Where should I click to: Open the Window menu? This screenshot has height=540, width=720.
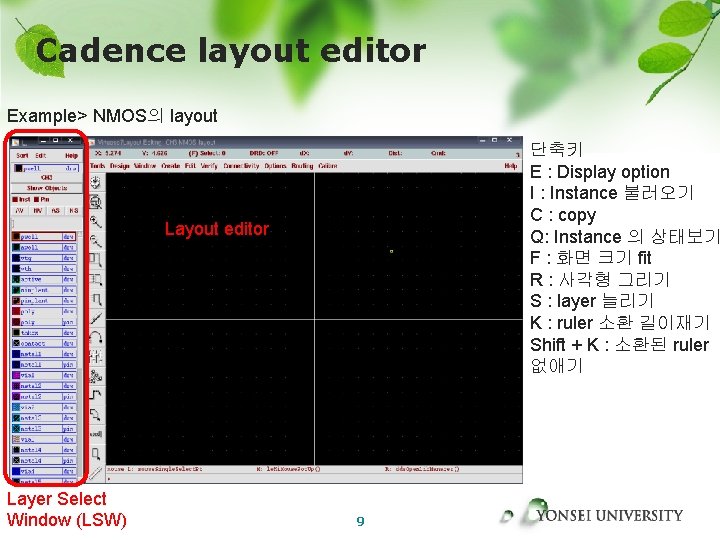point(145,166)
